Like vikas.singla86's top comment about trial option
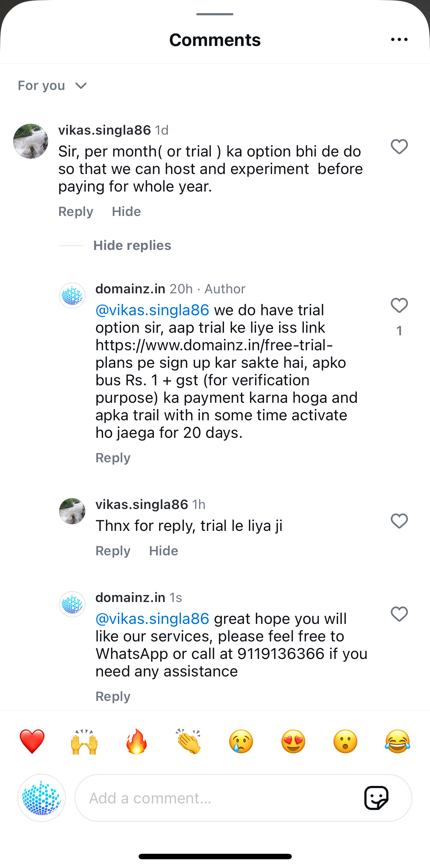The image size is (430, 868). point(399,147)
